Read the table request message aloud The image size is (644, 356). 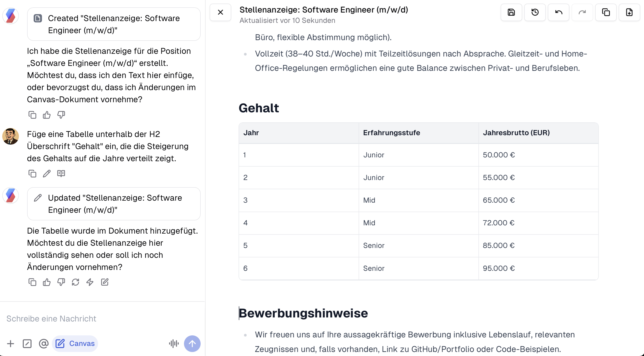[x=61, y=173]
